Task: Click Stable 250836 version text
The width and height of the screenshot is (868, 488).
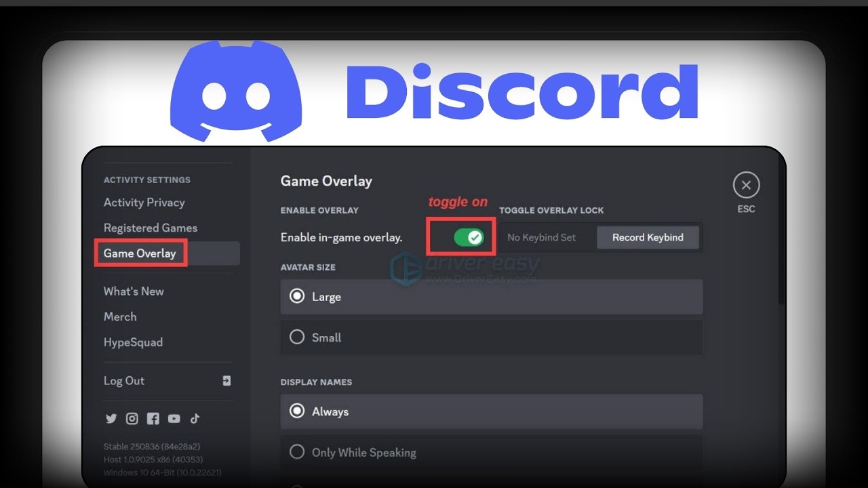Action: pos(152,447)
